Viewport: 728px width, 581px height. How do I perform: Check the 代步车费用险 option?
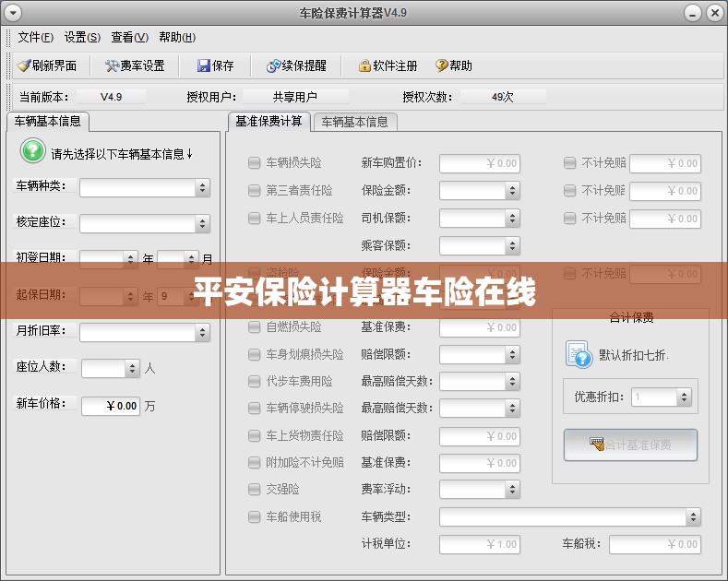[254, 382]
